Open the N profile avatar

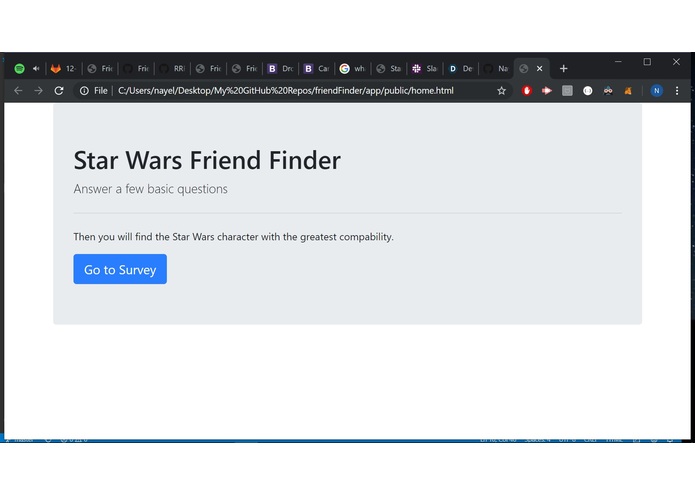click(656, 91)
